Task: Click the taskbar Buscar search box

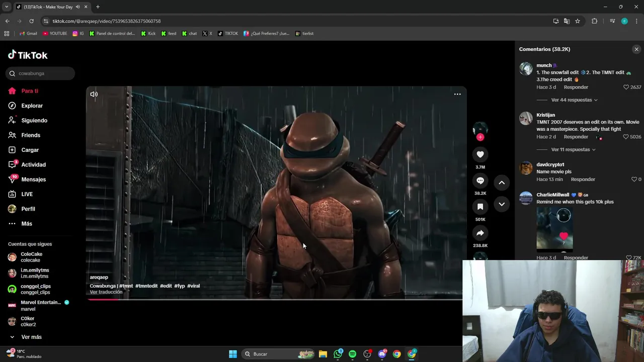Action: coord(278,354)
